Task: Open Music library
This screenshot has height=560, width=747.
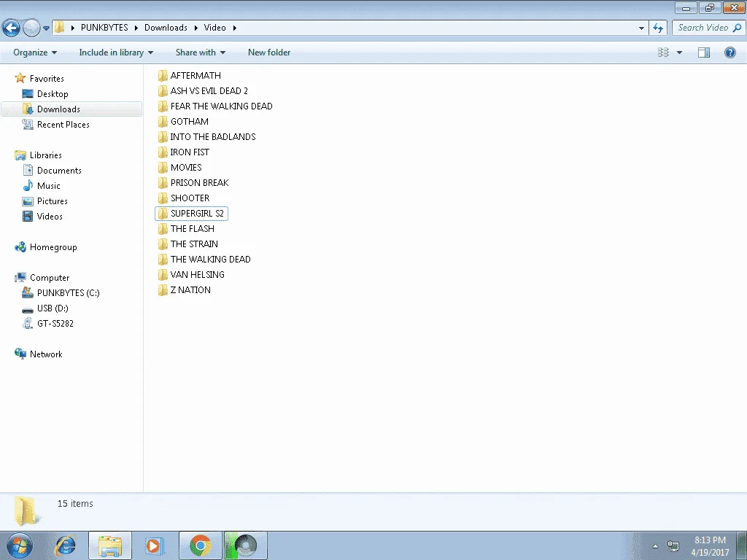Action: point(49,186)
